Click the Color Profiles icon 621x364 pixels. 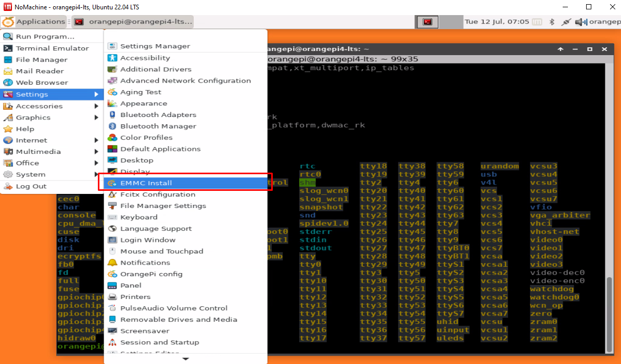coord(112,138)
